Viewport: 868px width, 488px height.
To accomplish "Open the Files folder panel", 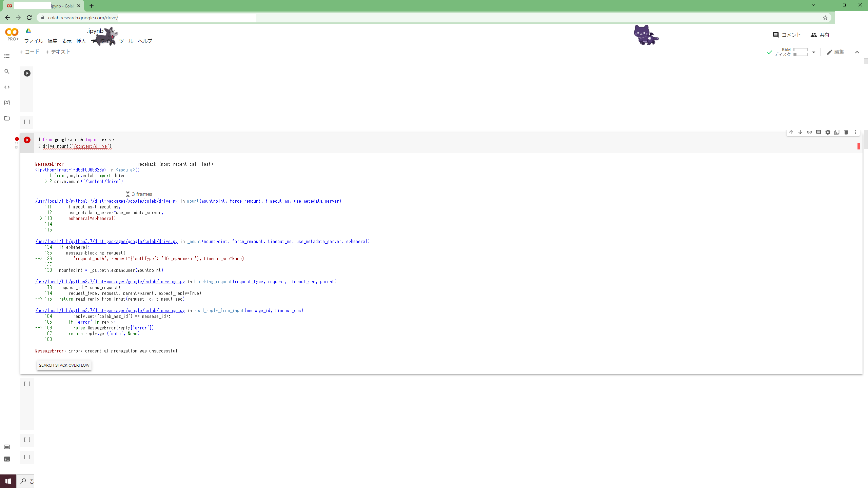I will 7,118.
